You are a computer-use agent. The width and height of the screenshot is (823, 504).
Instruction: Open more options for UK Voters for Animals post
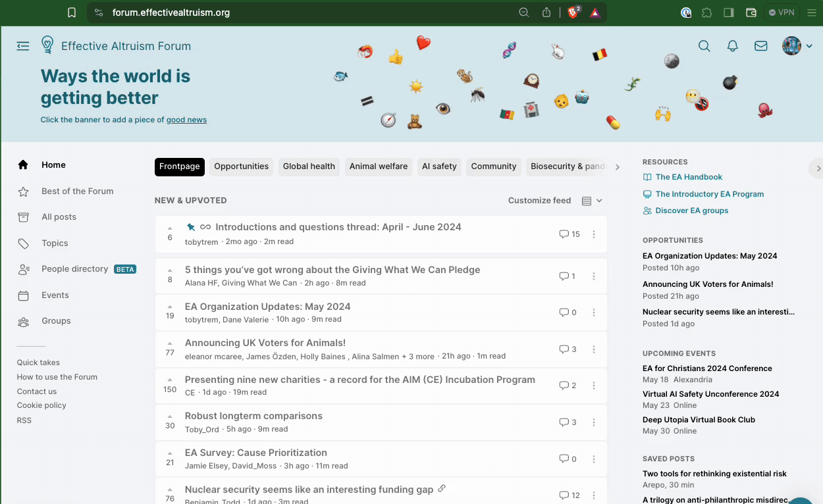(594, 349)
